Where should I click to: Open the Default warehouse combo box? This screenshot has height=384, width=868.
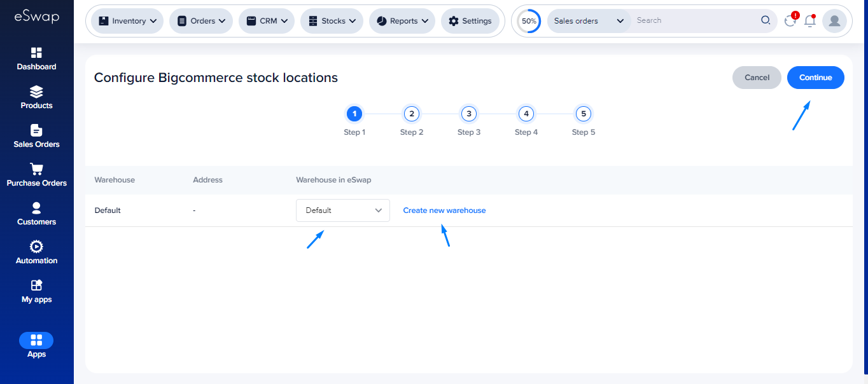(342, 210)
